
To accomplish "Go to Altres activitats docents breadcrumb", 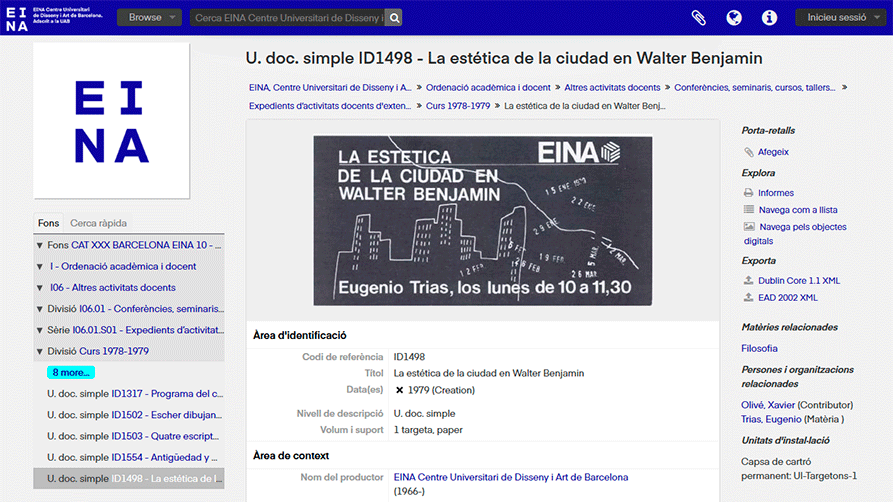I will point(612,88).
